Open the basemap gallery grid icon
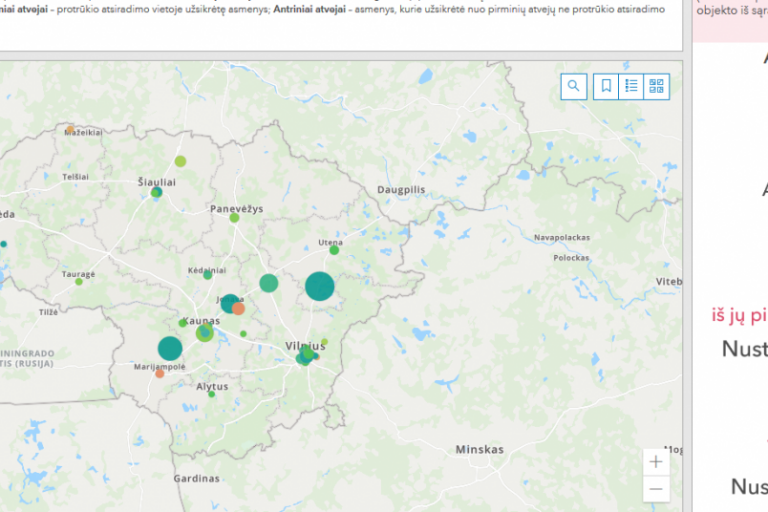 click(x=656, y=87)
